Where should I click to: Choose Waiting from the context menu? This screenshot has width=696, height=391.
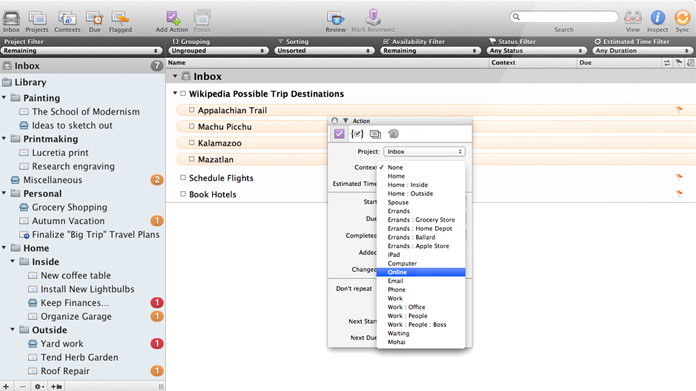tap(421, 333)
